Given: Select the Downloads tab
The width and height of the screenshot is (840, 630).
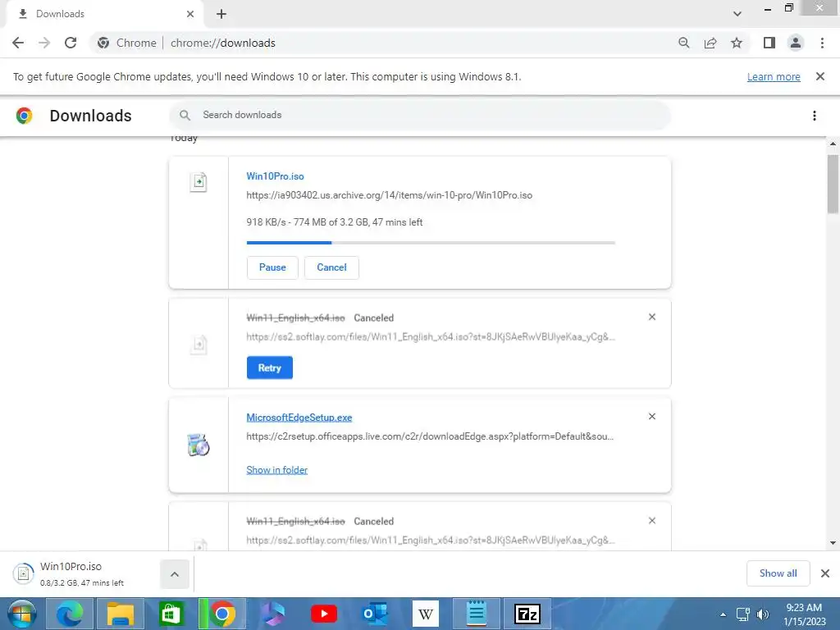Looking at the screenshot, I should [104, 14].
